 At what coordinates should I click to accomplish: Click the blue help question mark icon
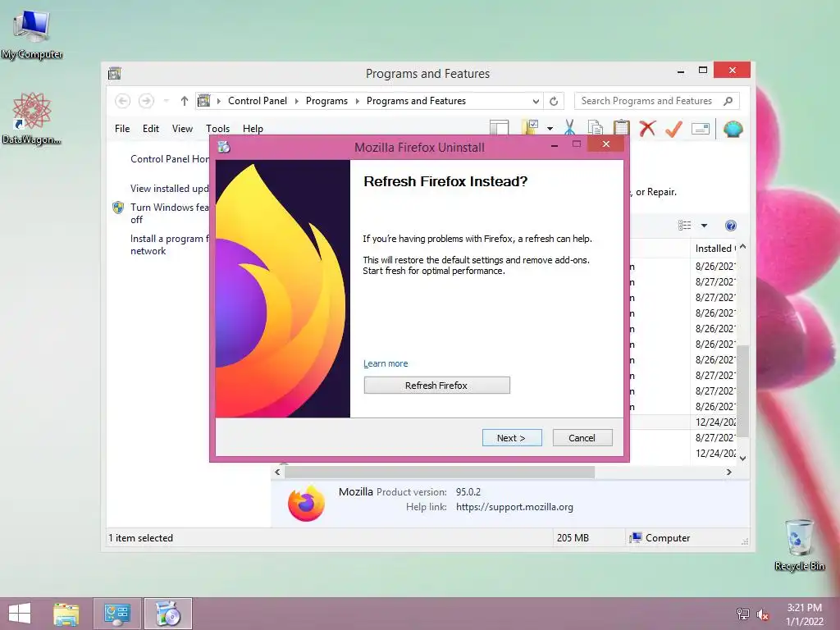[730, 226]
